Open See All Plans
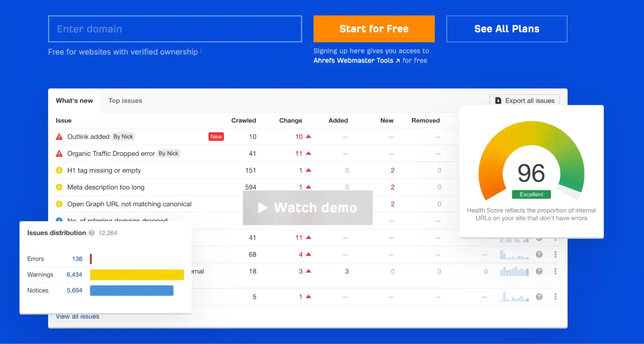Image resolution: width=644 pixels, height=344 pixels. (507, 29)
